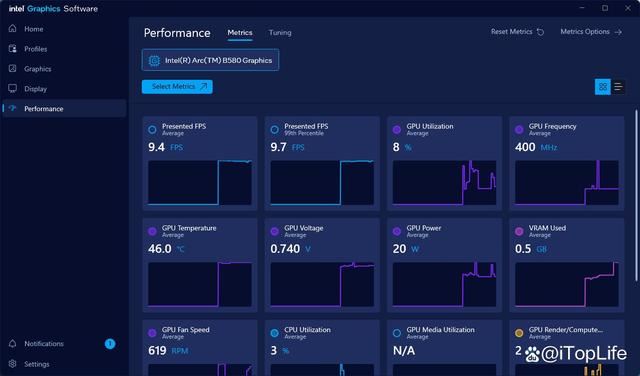This screenshot has height=376, width=640.
Task: Open the Display monitor icon
Action: click(13, 89)
